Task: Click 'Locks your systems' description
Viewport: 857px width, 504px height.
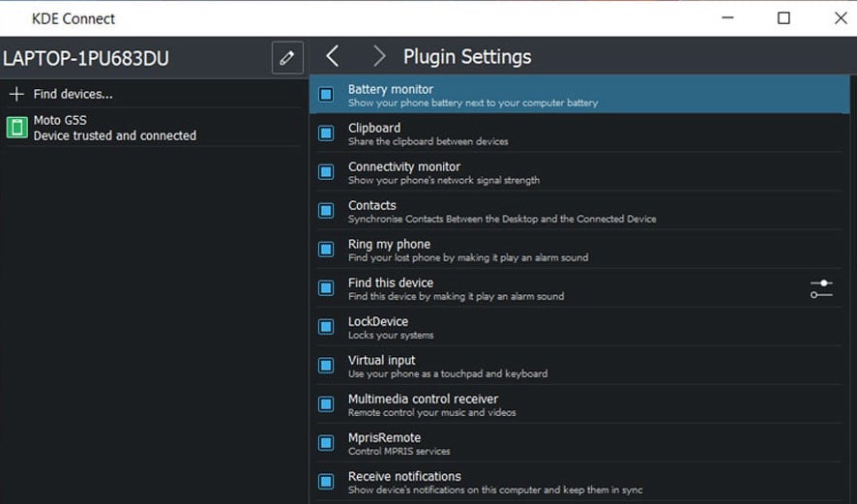Action: click(391, 335)
